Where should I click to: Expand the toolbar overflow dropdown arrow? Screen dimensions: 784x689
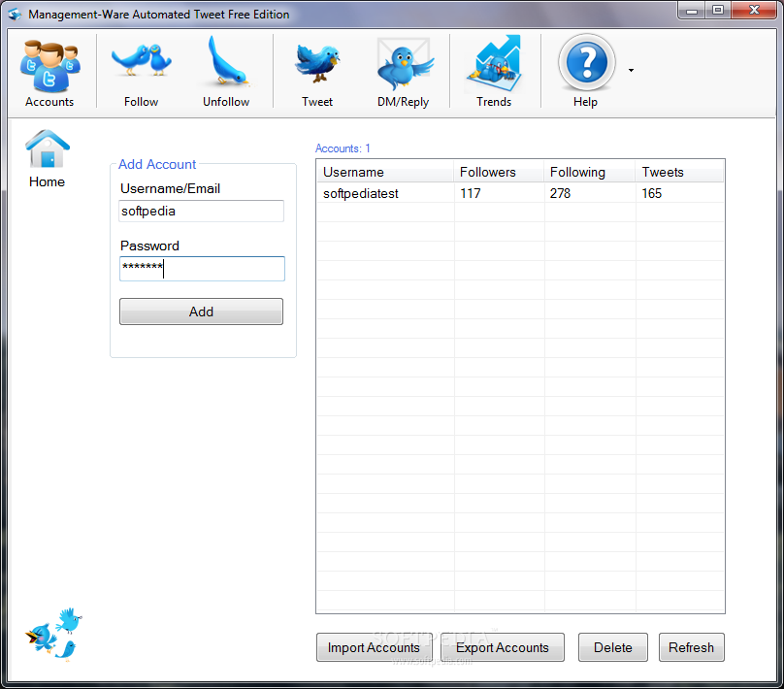coord(631,71)
